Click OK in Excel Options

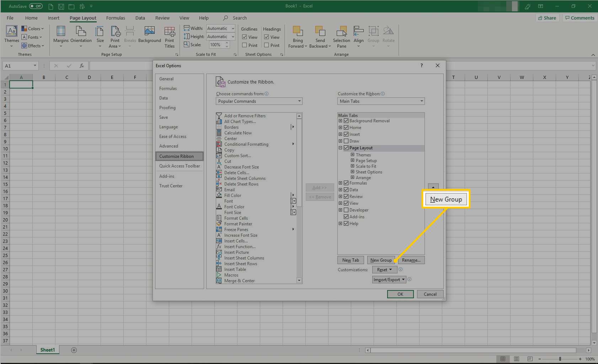[x=400, y=294]
